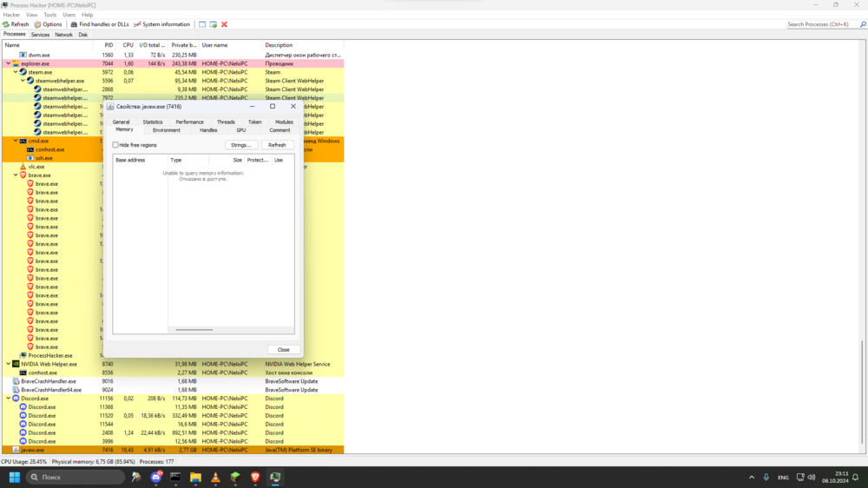Click the find window and thread icon
Image resolution: width=868 pixels, height=488 pixels.
pos(214,24)
